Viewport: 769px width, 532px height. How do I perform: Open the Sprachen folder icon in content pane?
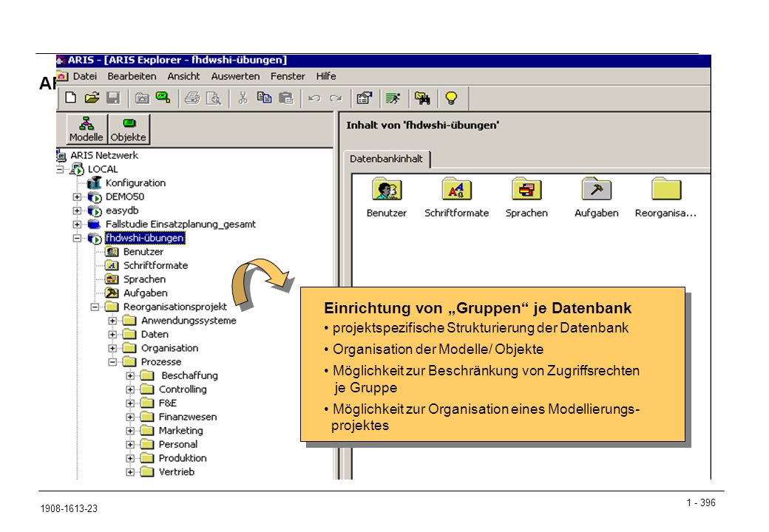[526, 189]
